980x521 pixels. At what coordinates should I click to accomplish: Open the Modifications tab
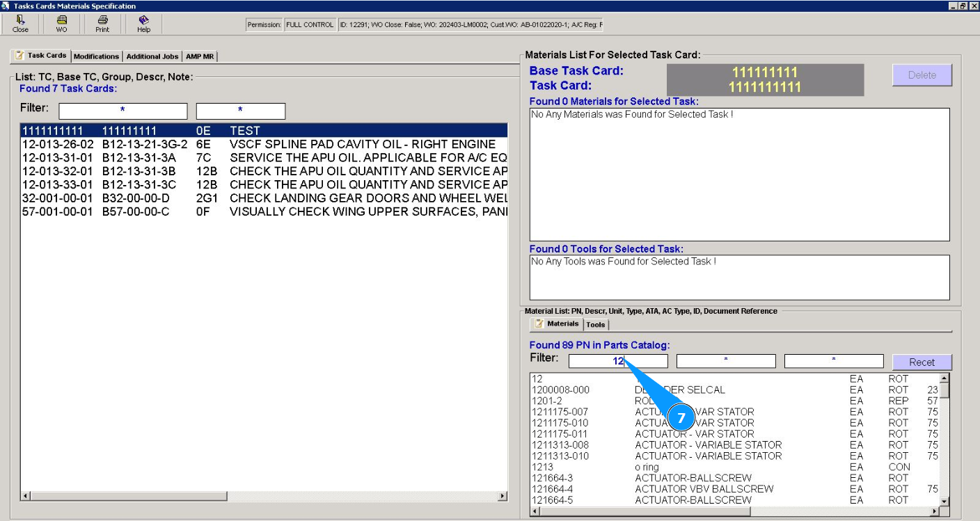point(96,56)
